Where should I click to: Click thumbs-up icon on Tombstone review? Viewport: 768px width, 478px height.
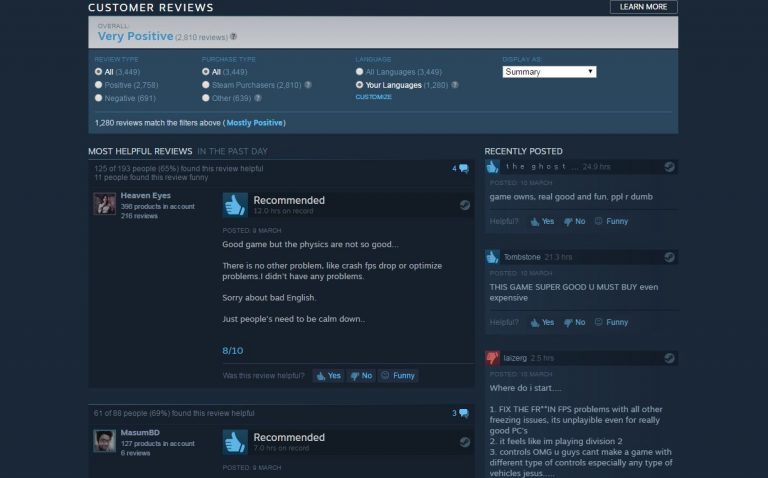[492, 257]
